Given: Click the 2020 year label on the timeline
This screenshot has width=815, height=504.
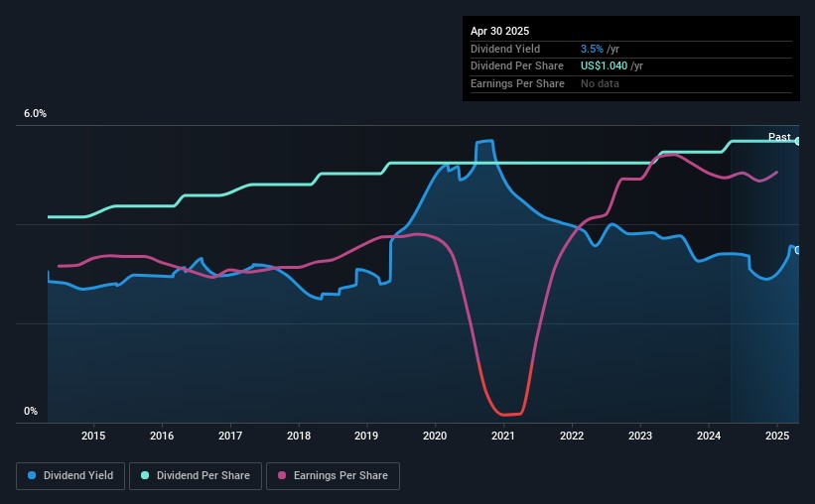Looking at the screenshot, I should pos(436,436).
